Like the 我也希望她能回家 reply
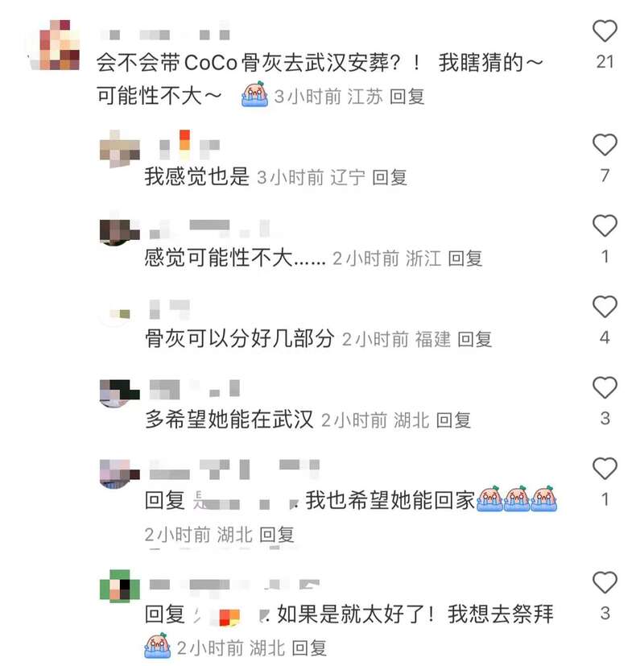Screen dimensions: 644x666 (604, 469)
